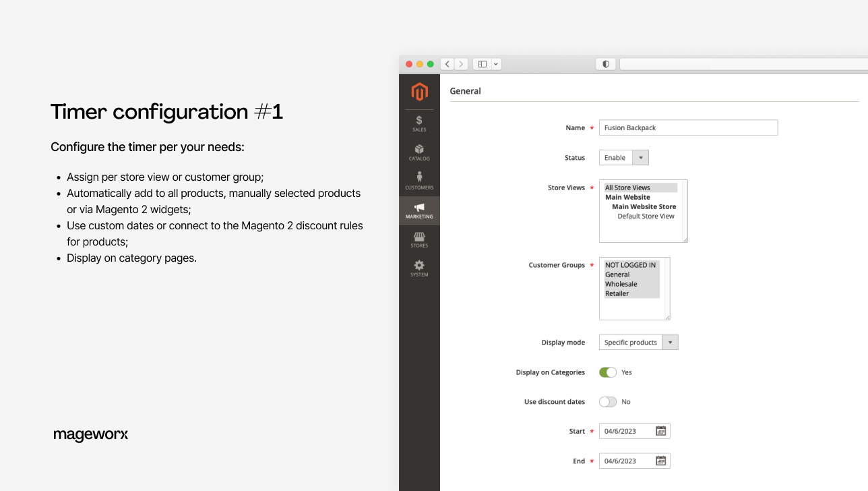Screen dimensions: 868x491
Task: Click the browser back navigation button
Action: coord(447,63)
